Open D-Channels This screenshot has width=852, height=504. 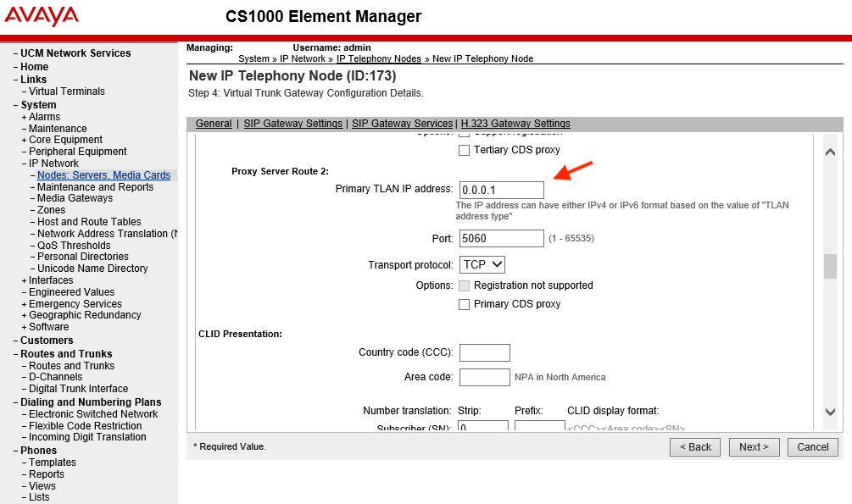click(55, 377)
